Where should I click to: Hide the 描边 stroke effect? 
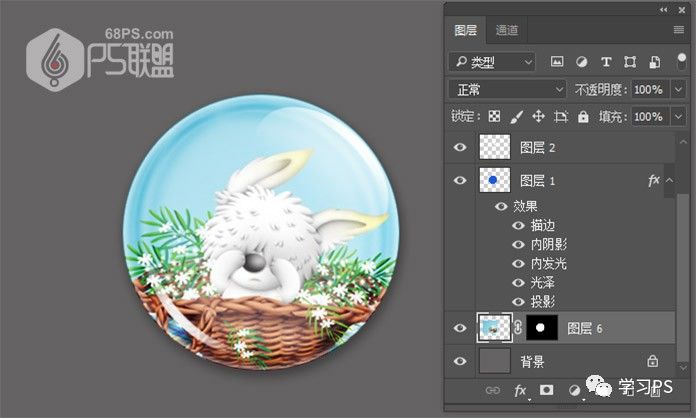(518, 225)
